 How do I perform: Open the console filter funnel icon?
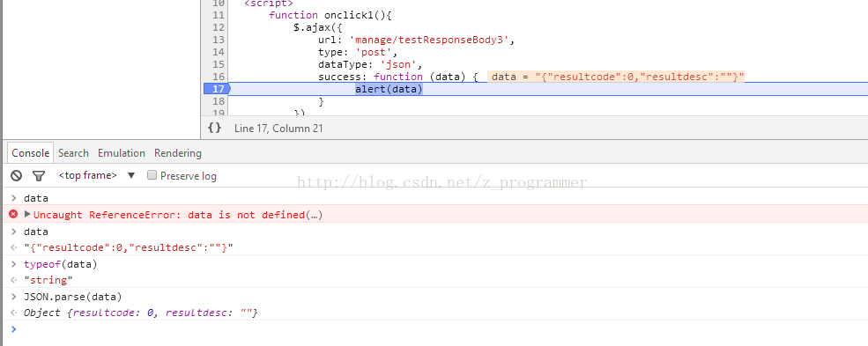(38, 176)
